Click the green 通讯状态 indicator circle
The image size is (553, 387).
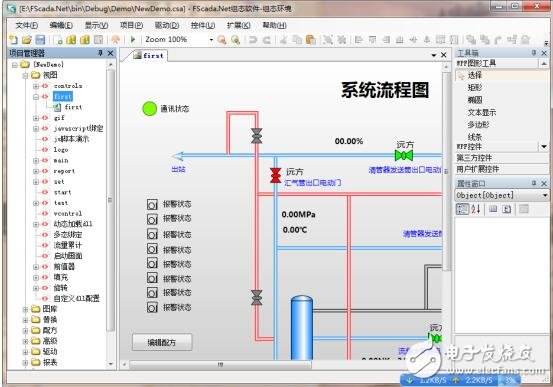tap(149, 109)
